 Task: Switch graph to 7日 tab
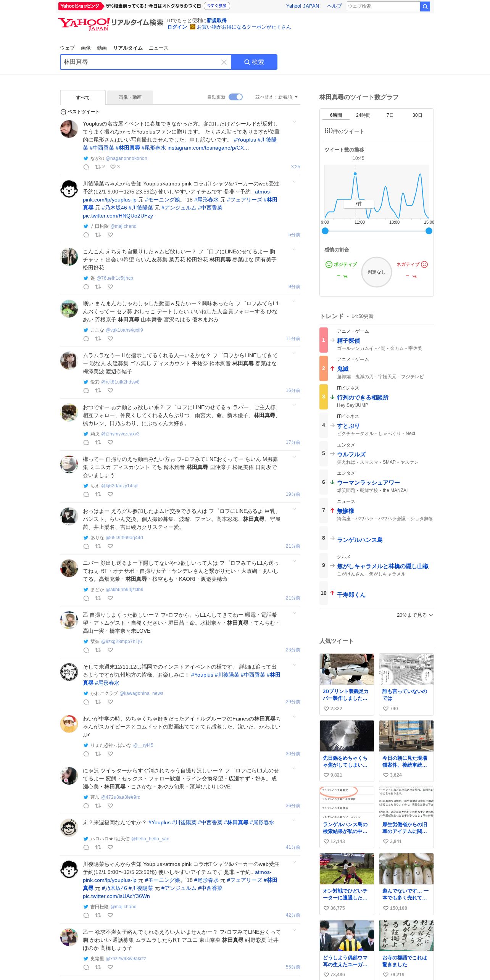click(x=390, y=115)
